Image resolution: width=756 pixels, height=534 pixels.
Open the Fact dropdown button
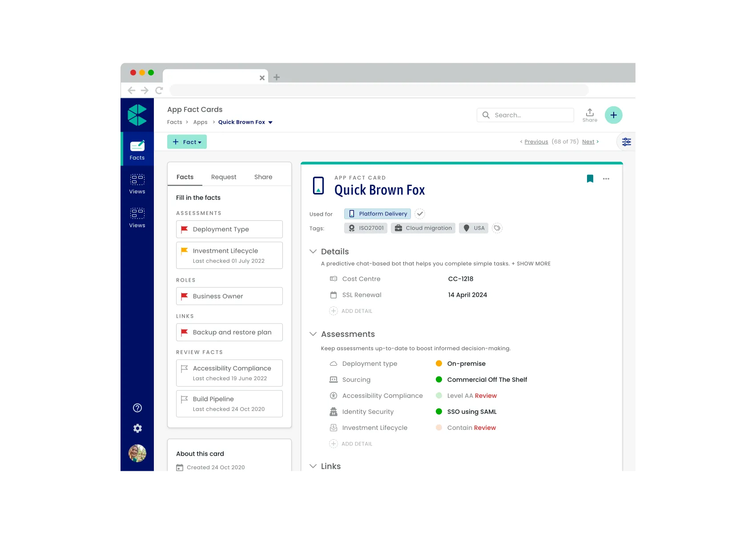pyautogui.click(x=187, y=142)
